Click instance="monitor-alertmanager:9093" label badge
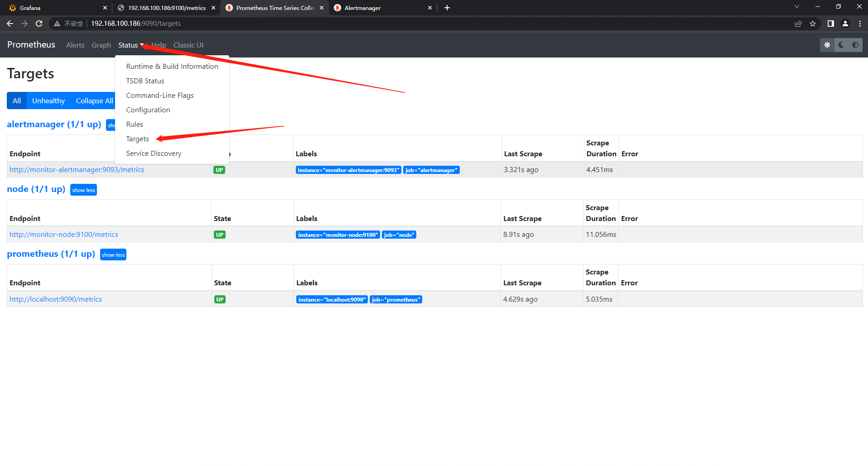 point(348,170)
